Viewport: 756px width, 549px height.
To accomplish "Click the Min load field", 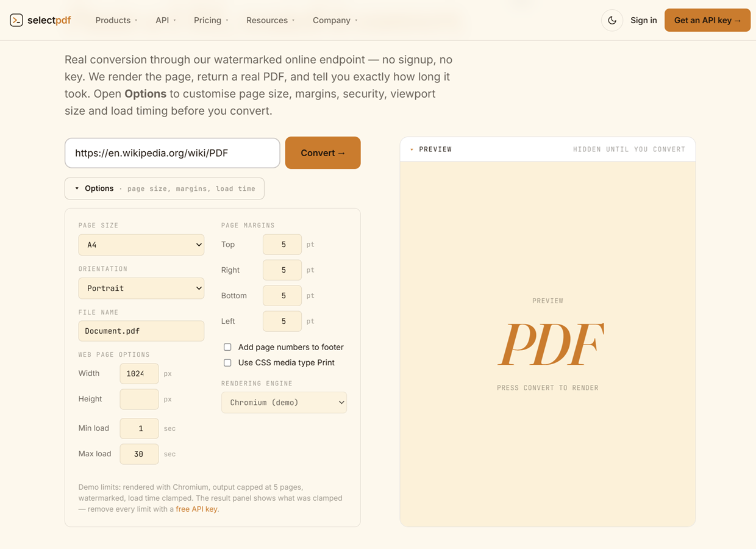I will coord(139,428).
